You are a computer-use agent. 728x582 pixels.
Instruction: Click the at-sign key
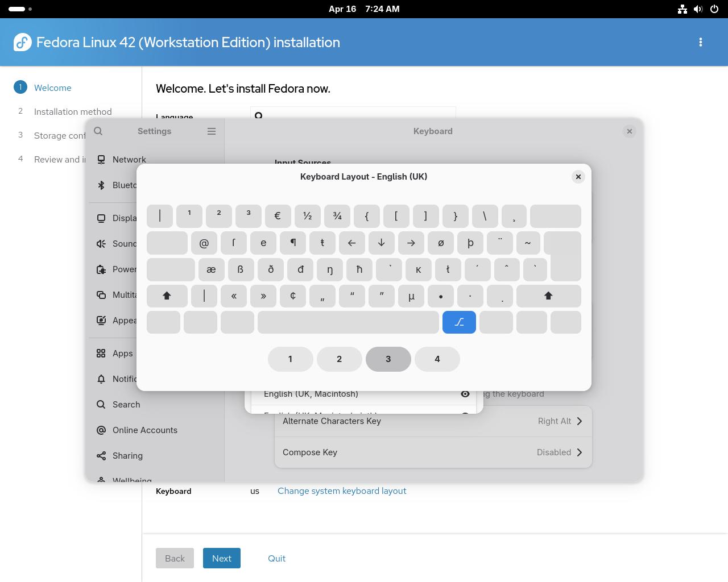coord(204,243)
